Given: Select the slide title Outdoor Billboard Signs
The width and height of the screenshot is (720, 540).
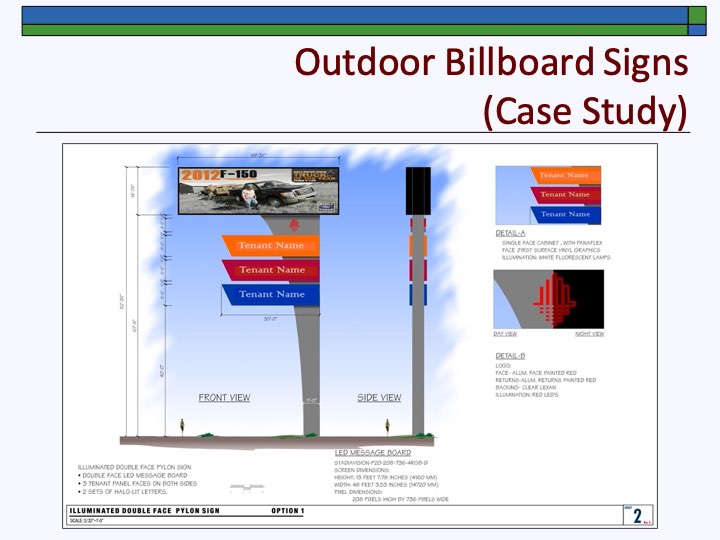Looking at the screenshot, I should [491, 63].
